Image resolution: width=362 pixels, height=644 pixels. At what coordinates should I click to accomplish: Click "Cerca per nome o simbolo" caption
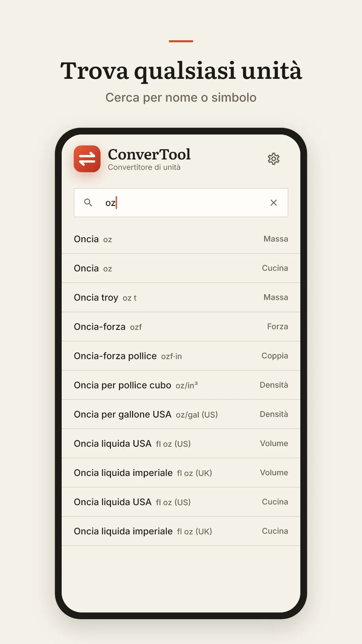click(x=181, y=98)
